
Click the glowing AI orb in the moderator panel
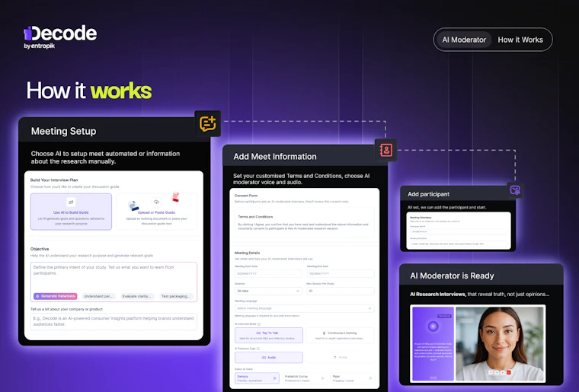[x=433, y=326]
